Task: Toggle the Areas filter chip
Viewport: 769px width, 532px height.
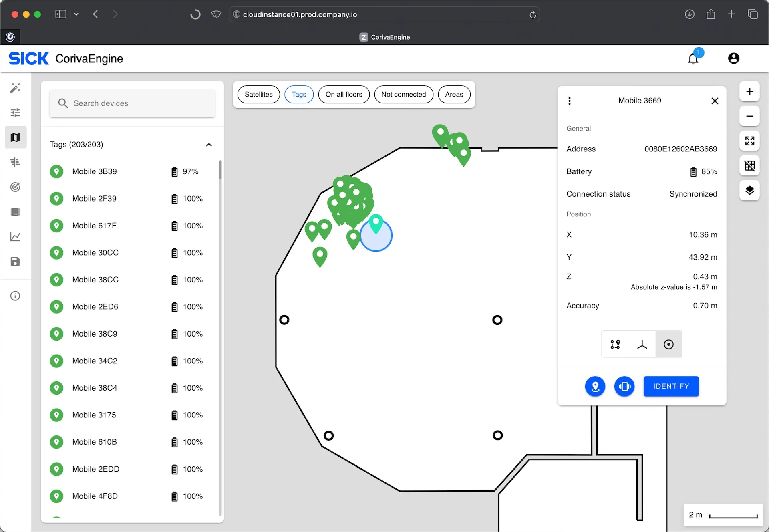Action: click(x=454, y=95)
